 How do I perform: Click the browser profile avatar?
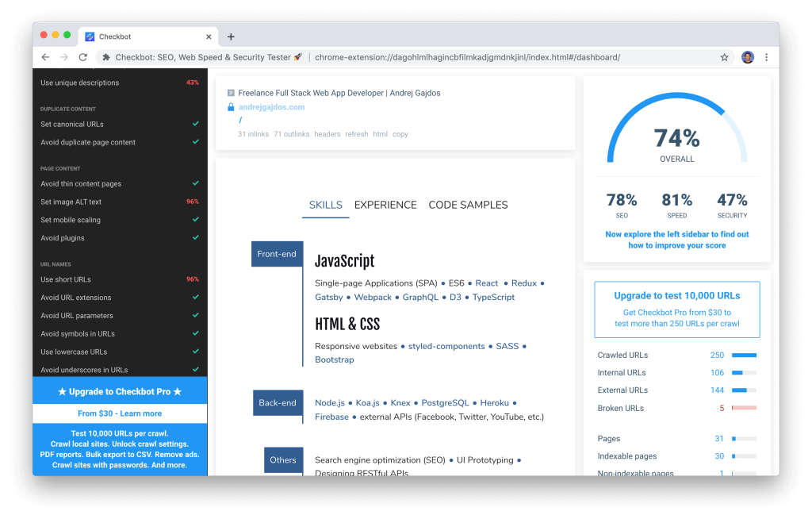746,56
